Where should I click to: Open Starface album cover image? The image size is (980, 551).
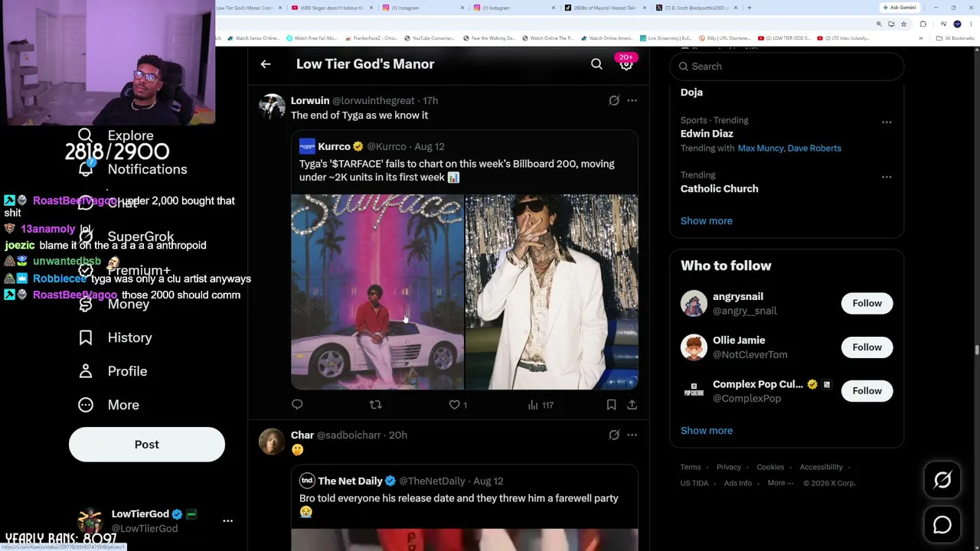(377, 292)
